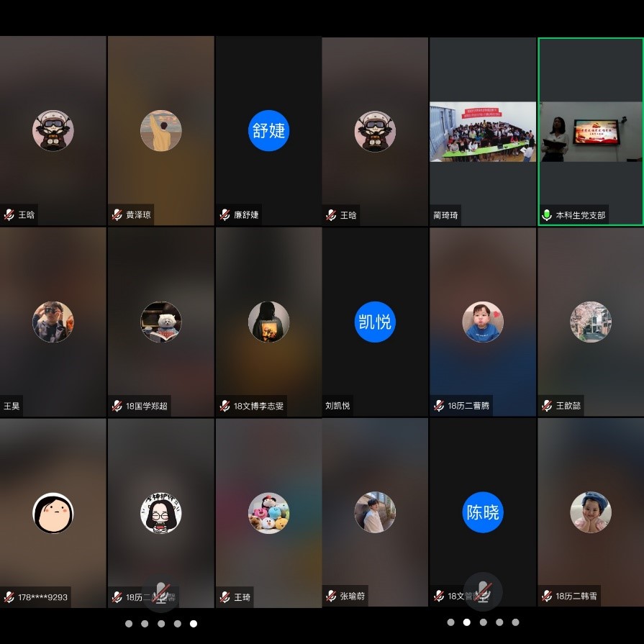Image resolution: width=644 pixels, height=644 pixels.
Task: Click the muted mic icon next to 黄泽琼
Action: 117,215
